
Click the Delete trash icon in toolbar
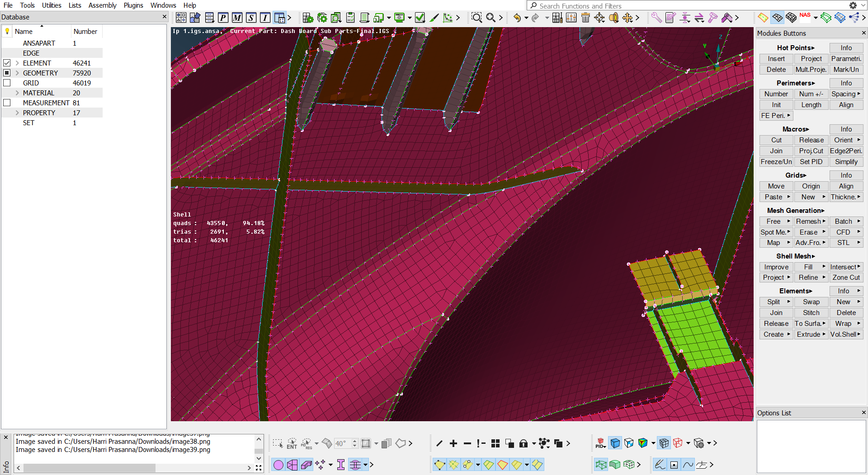pos(585,18)
